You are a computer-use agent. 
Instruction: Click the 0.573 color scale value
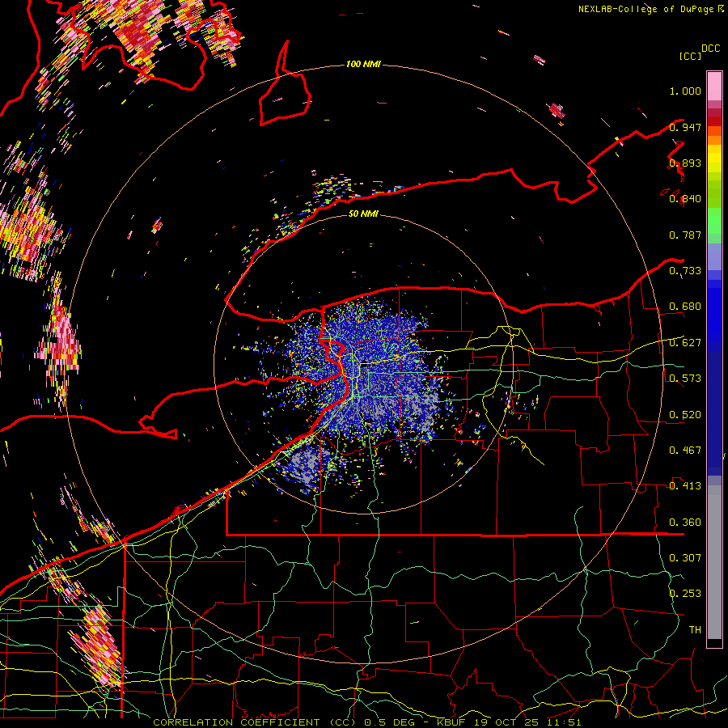click(685, 379)
